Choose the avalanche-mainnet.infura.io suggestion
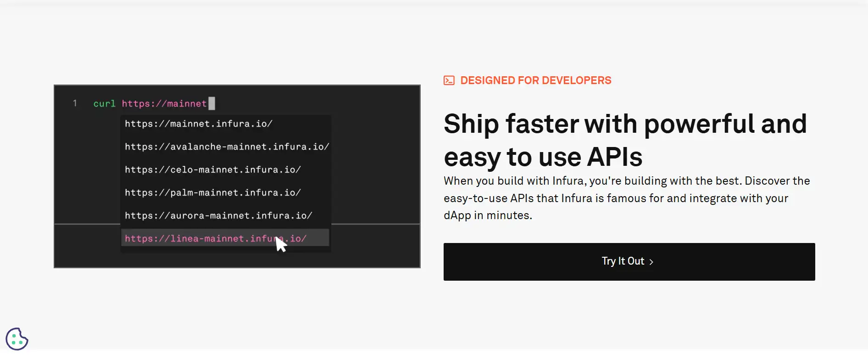Image resolution: width=868 pixels, height=356 pixels. (x=227, y=147)
